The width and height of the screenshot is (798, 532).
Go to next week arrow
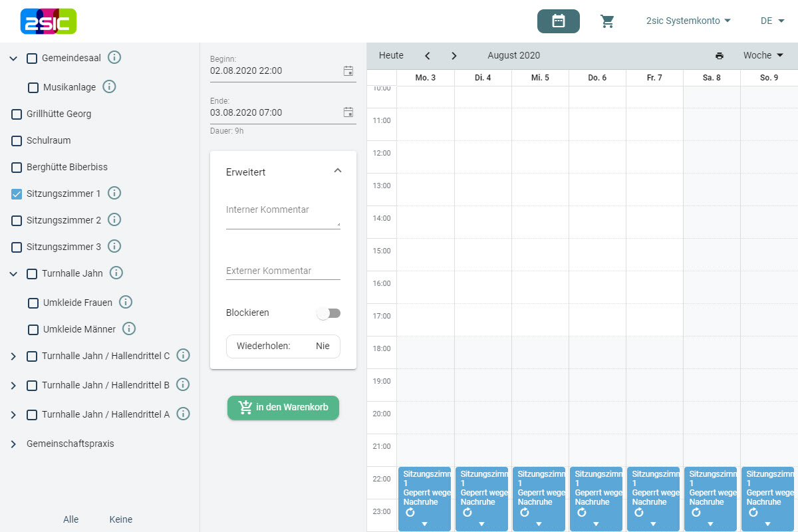pyautogui.click(x=454, y=56)
